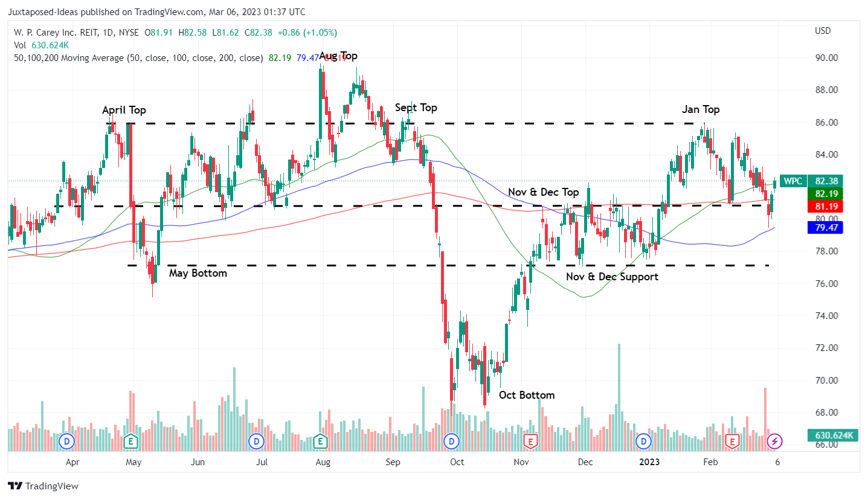This screenshot has height=499, width=868.
Task: Select the May Bottom annotation
Action: click(198, 273)
